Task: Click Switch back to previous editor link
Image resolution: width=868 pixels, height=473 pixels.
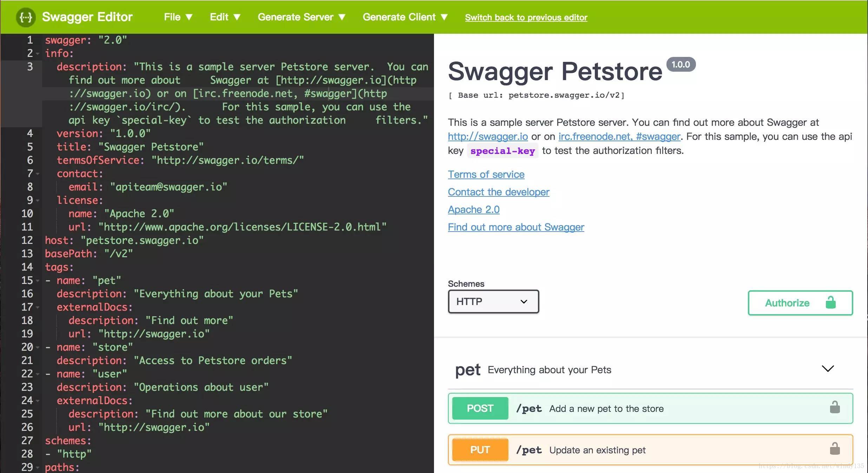Action: click(x=526, y=18)
